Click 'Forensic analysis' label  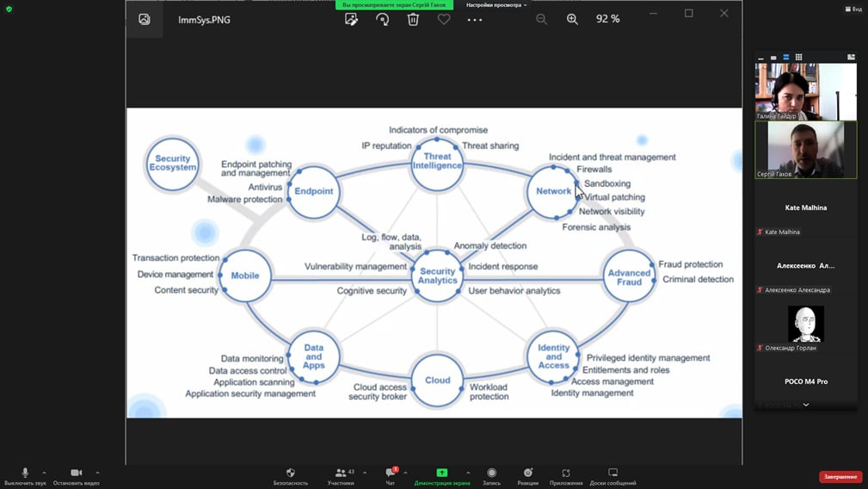point(596,227)
